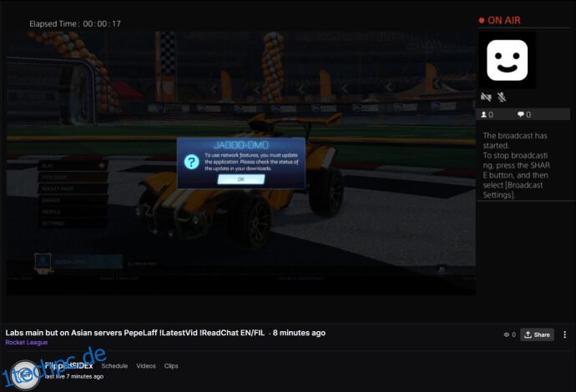The height and width of the screenshot is (392, 576).
Task: Click 'The broadcast has started' message
Action: [x=515, y=141]
